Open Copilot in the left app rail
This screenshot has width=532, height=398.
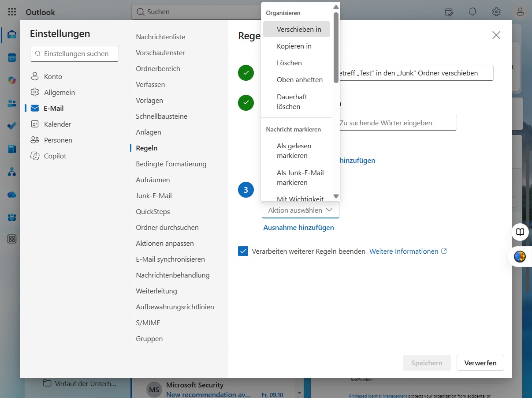[12, 80]
